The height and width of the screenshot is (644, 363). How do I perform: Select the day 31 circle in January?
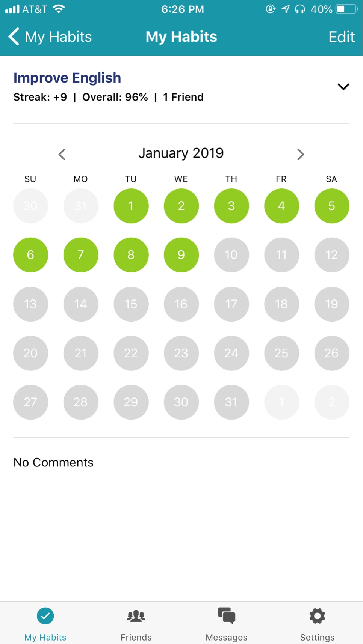[x=231, y=402]
